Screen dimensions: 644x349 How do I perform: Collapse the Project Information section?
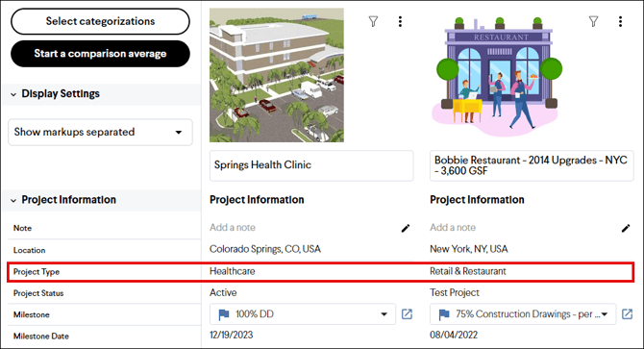(x=13, y=200)
